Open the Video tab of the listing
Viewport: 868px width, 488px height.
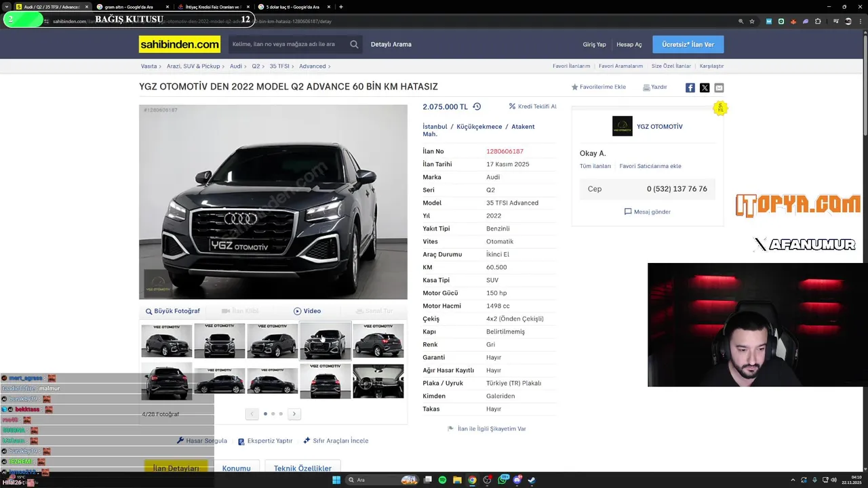pyautogui.click(x=307, y=311)
